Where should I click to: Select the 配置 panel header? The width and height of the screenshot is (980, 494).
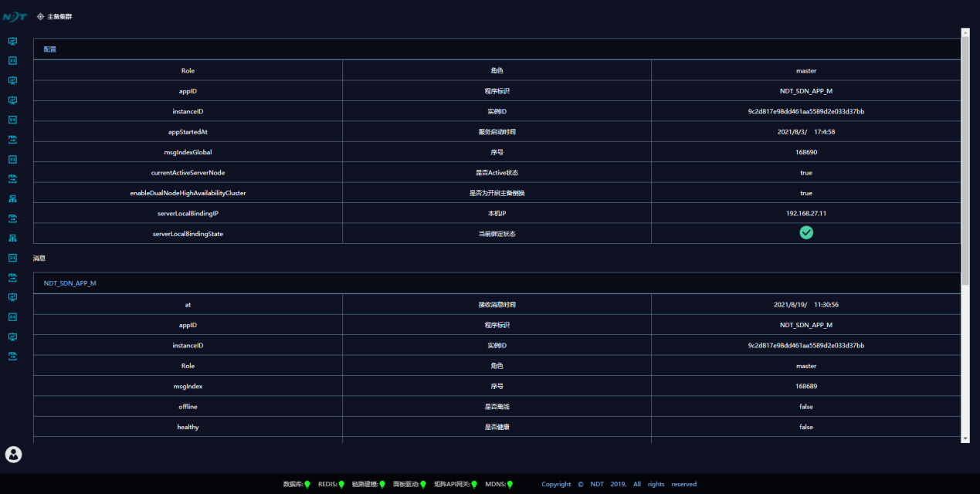50,49
